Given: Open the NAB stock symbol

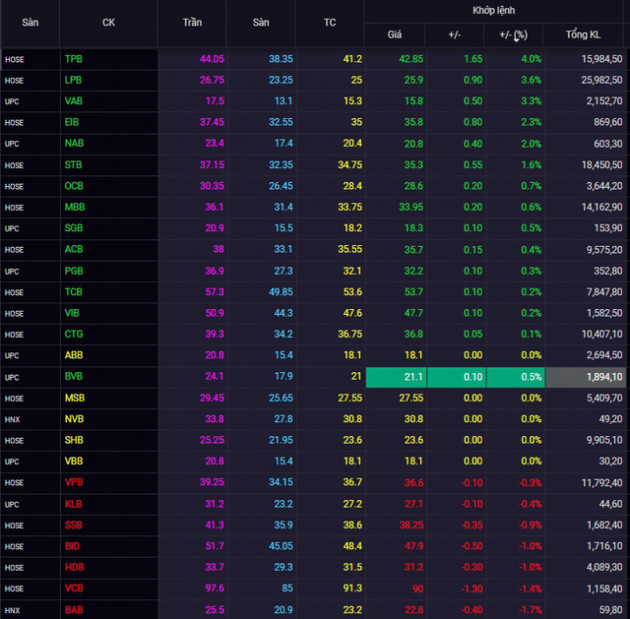Looking at the screenshot, I should 74,143.
